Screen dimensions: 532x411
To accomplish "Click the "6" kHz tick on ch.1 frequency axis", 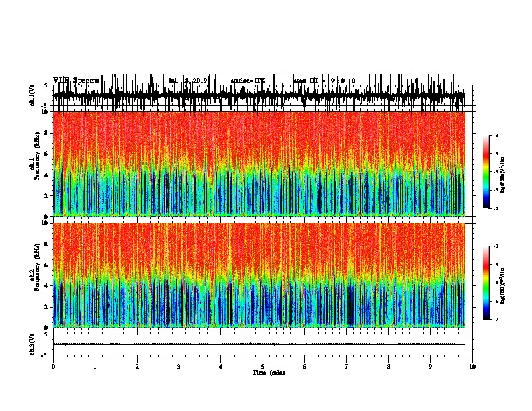I will [x=46, y=154].
